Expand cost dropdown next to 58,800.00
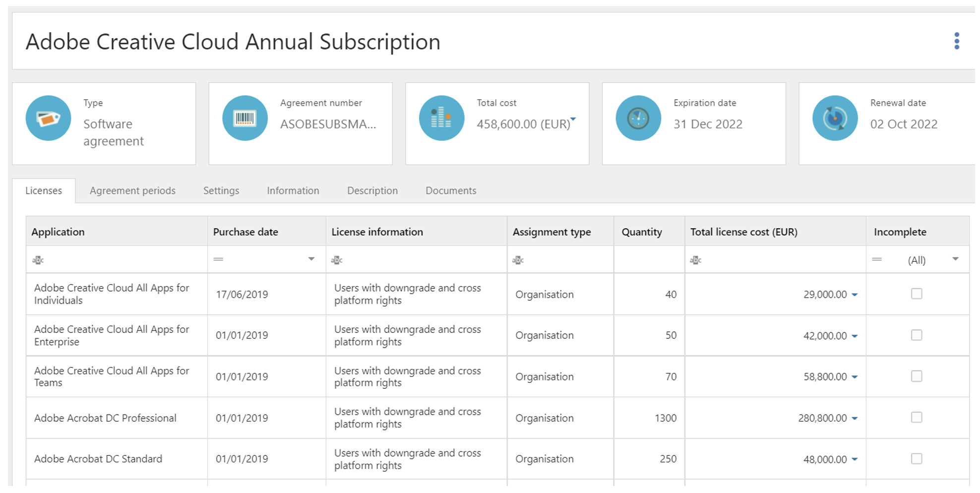 [855, 377]
